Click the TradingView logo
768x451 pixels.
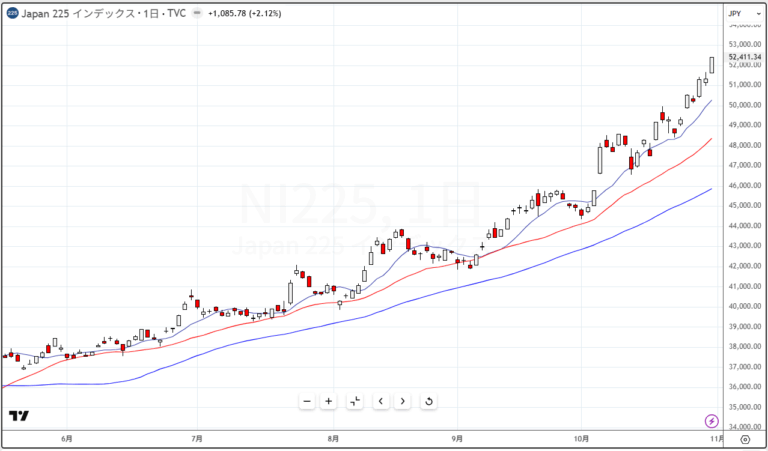(18, 416)
